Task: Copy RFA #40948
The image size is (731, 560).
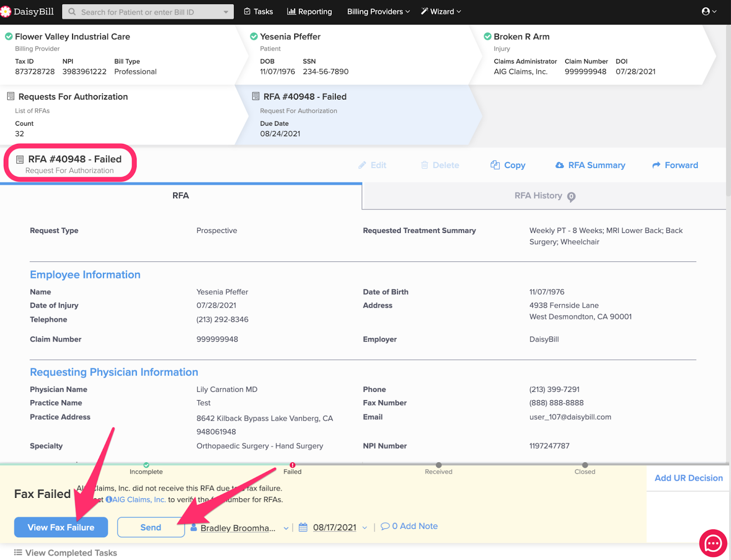Action: tap(508, 165)
